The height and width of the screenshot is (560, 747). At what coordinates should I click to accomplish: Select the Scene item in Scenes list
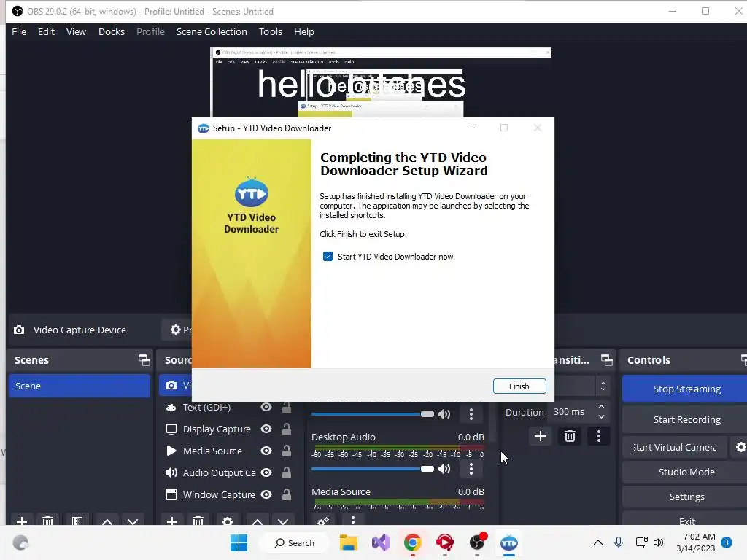click(79, 386)
